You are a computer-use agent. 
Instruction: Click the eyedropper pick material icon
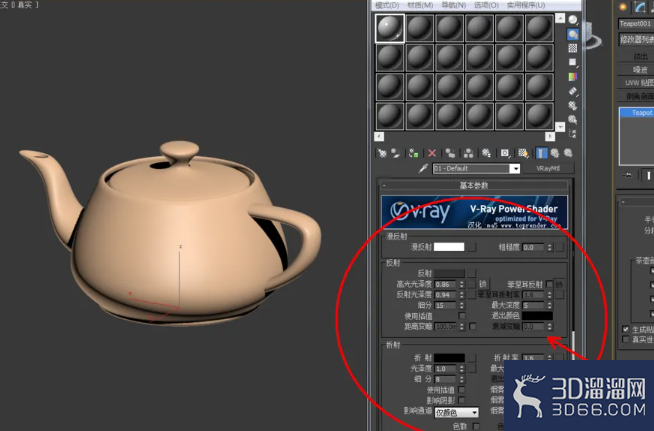[423, 168]
